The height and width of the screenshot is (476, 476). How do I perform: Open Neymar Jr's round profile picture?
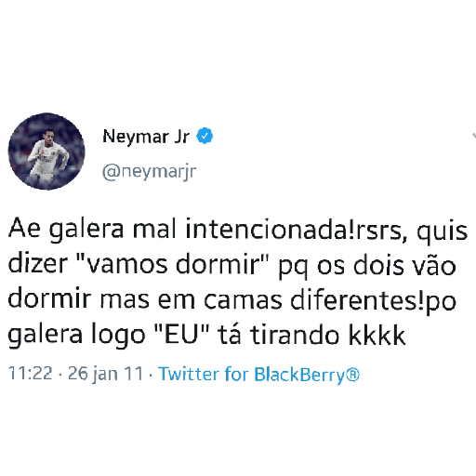(46, 152)
